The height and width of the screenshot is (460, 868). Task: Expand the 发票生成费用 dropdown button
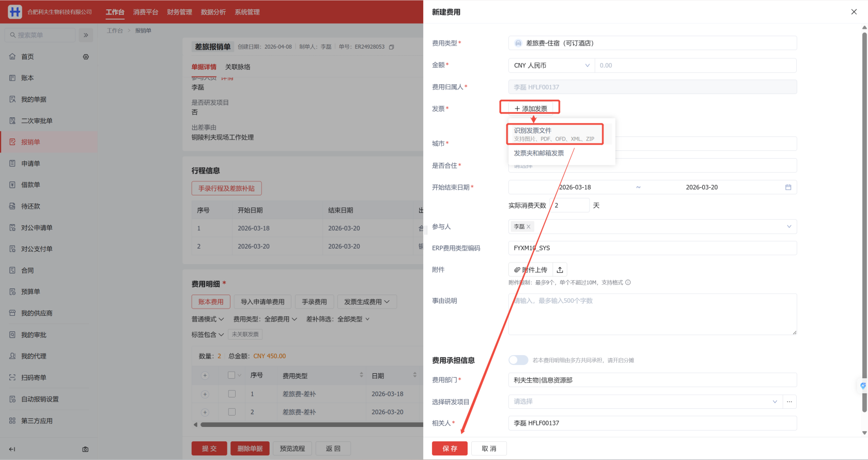(367, 302)
